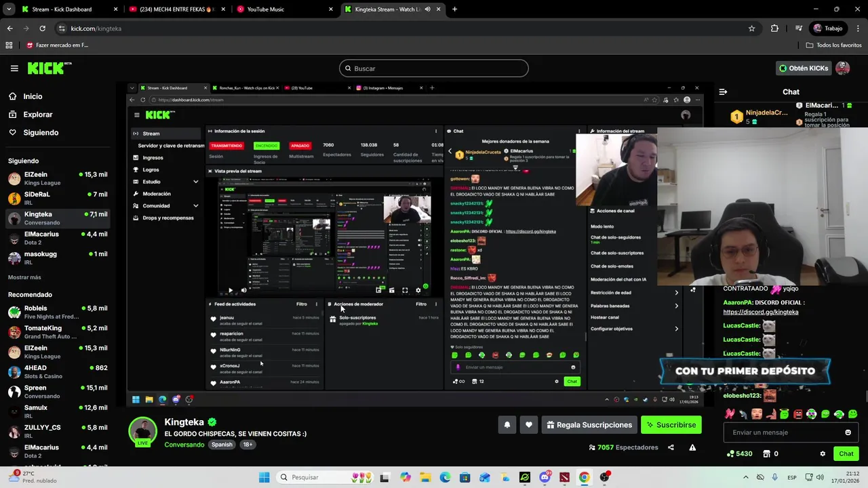Open Explorar in the sidebar
The width and height of the screenshot is (868, 488).
click(x=37, y=115)
